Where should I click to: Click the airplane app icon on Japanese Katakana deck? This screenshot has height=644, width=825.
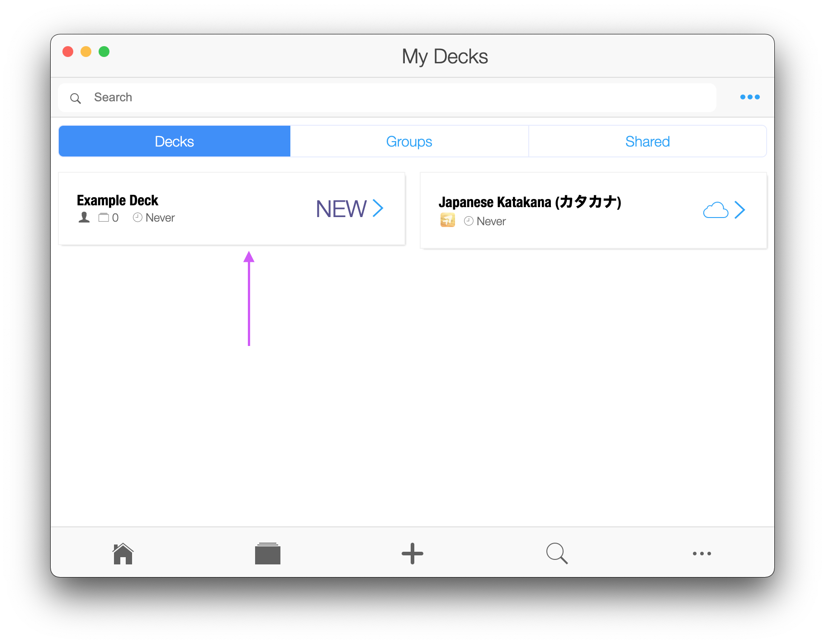pyautogui.click(x=447, y=220)
